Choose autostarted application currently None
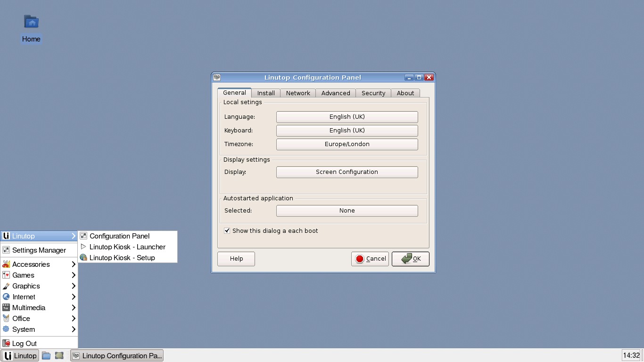Image resolution: width=644 pixels, height=362 pixels. click(x=347, y=211)
